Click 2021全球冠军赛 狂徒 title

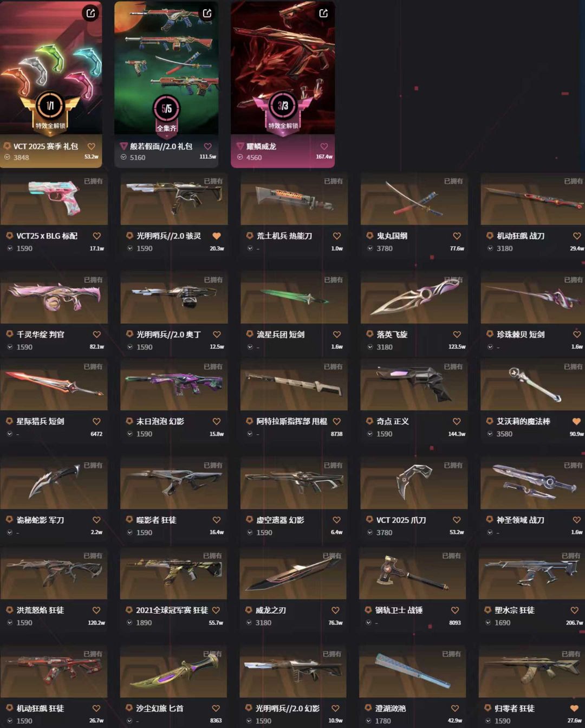tap(172, 610)
